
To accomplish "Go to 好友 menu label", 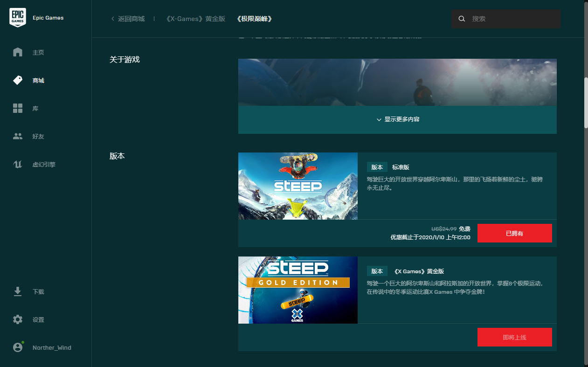I will 38,137.
